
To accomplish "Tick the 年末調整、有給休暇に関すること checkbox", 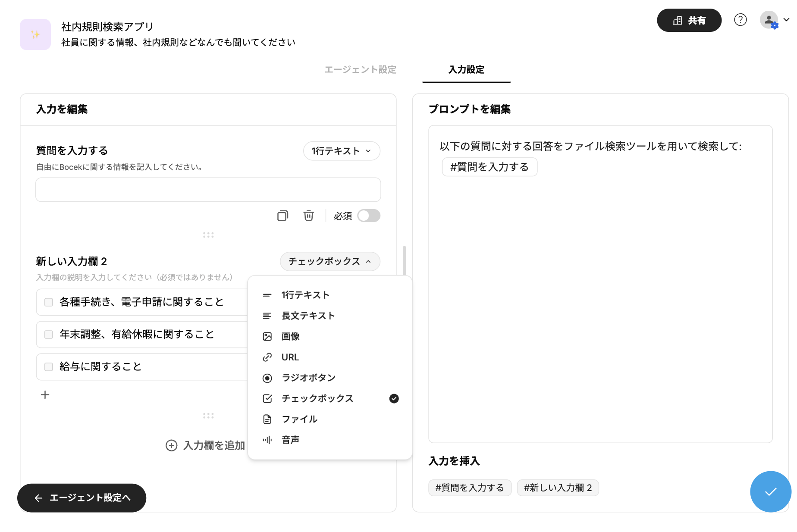I will tap(49, 335).
